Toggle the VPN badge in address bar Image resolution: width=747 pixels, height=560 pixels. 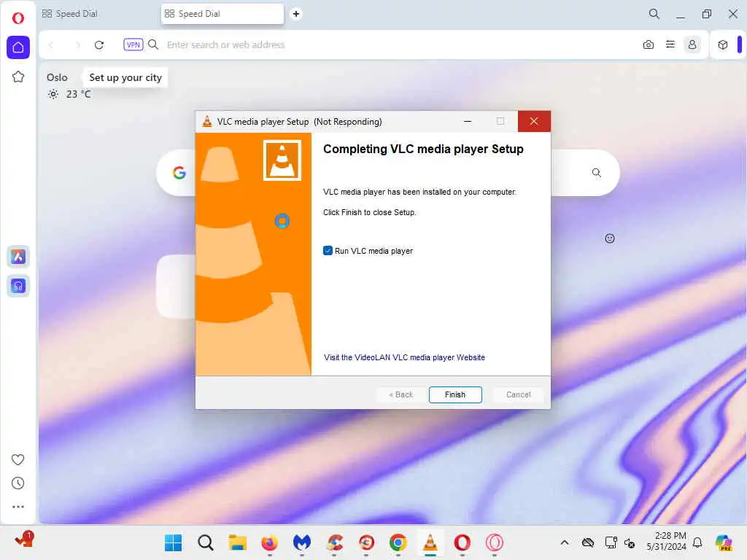point(133,44)
